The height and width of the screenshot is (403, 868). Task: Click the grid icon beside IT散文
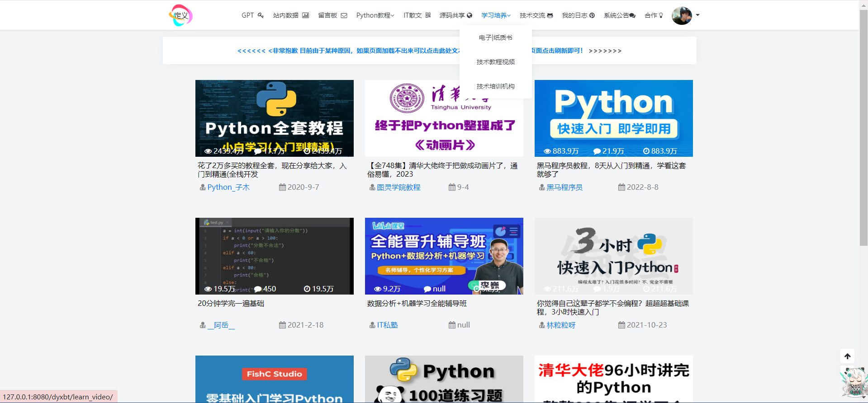coord(428,15)
